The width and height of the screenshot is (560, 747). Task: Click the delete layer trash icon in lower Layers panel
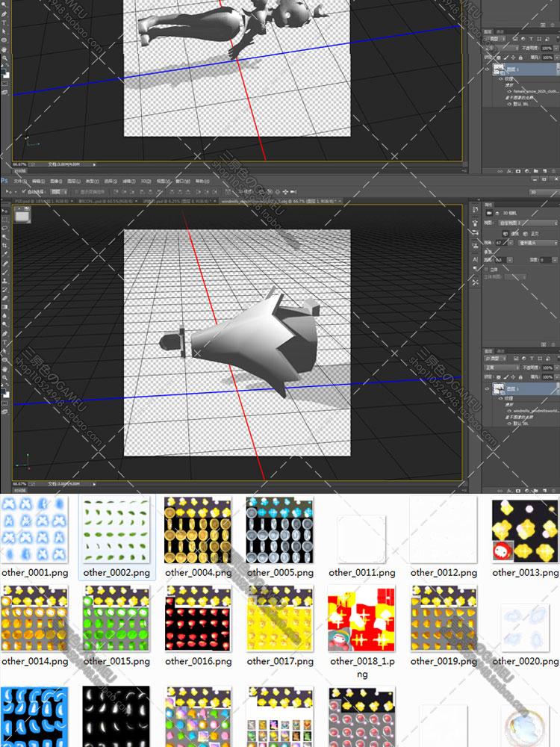[x=553, y=491]
